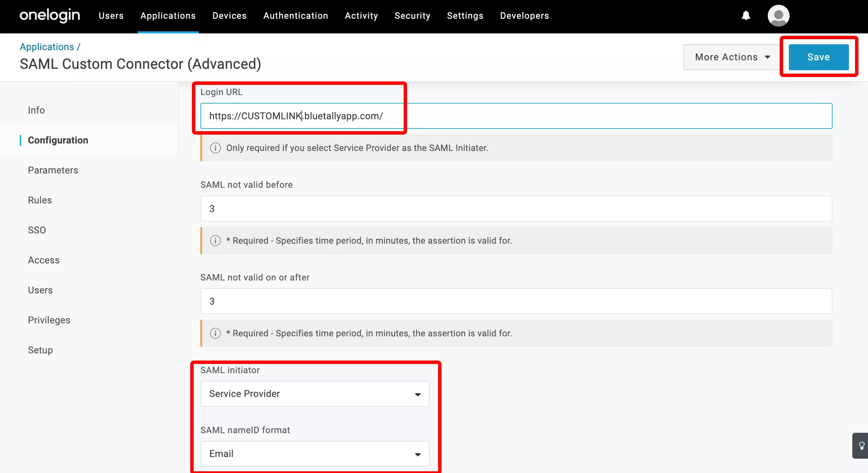Open the Developers menu
Screen dimensions: 868x473
[524, 16]
